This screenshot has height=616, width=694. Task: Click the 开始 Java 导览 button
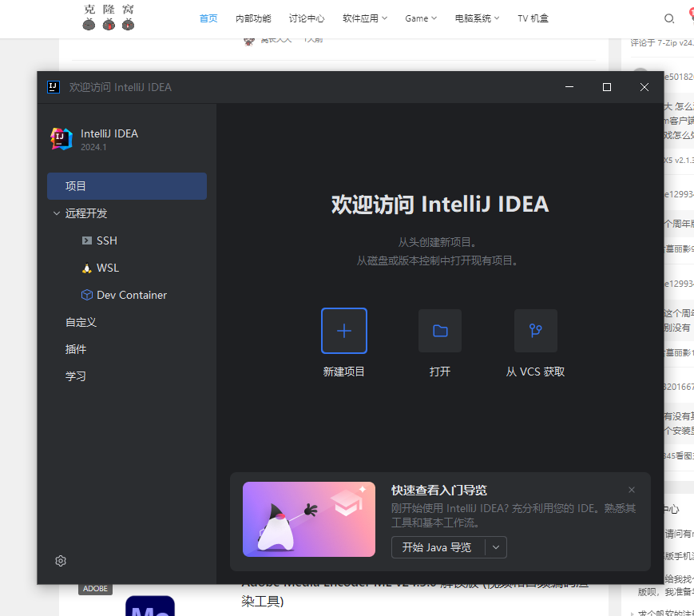(x=437, y=547)
